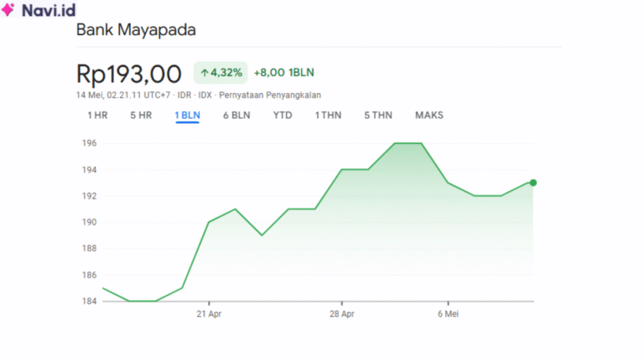The image size is (644, 362).
Task: Select the active 1 BLN tab
Action: tap(187, 115)
